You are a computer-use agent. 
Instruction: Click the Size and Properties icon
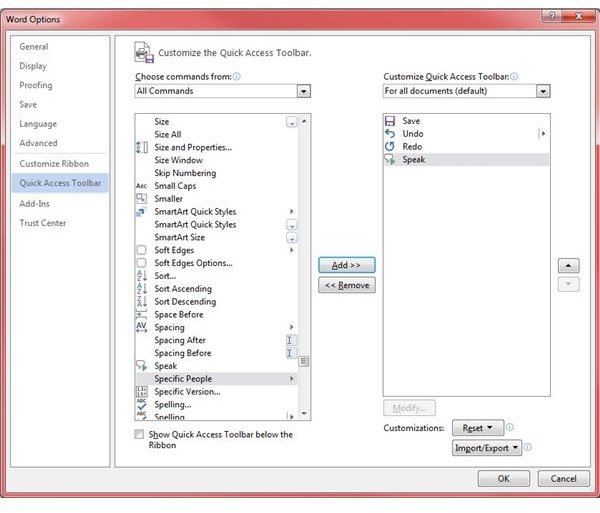coord(142,147)
